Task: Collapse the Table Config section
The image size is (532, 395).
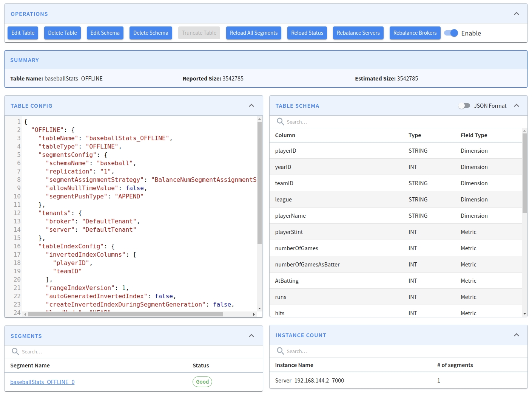Action: [x=251, y=105]
